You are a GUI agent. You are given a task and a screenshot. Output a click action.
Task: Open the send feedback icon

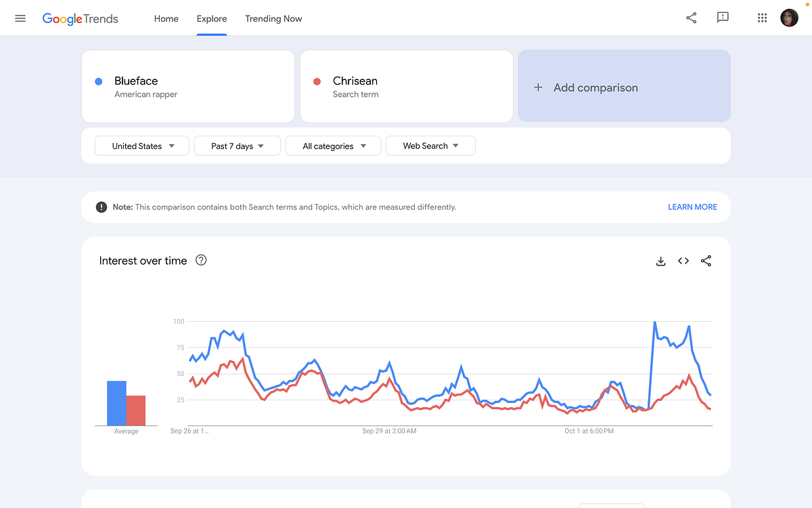pos(723,18)
